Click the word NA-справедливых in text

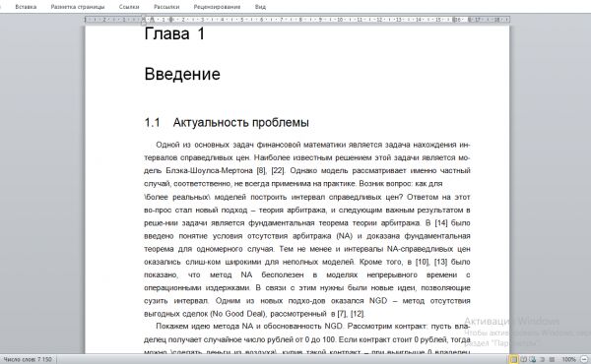tap(420, 249)
